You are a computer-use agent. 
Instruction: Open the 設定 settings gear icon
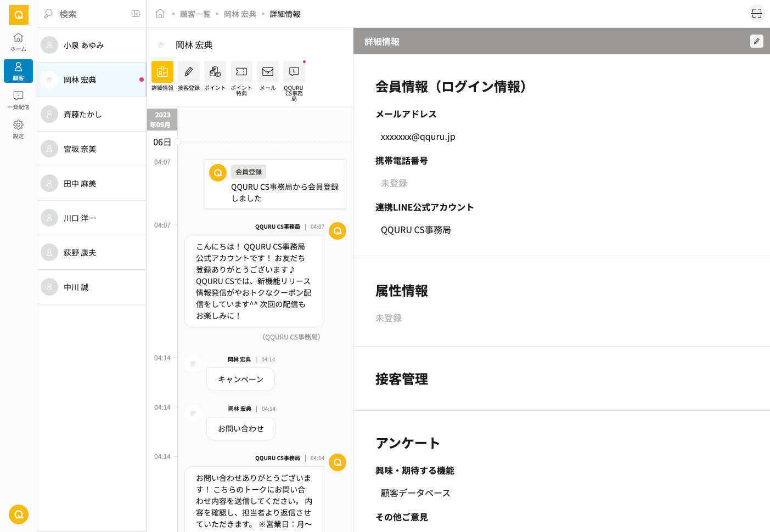(x=18, y=128)
